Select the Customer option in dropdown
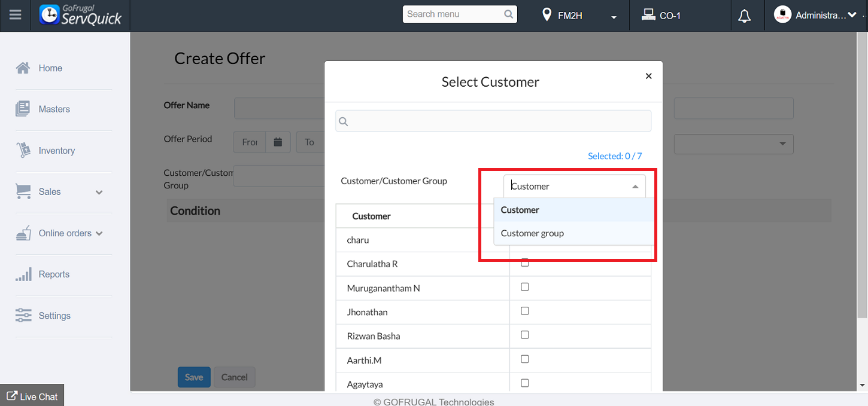The width and height of the screenshot is (868, 406). tap(520, 210)
